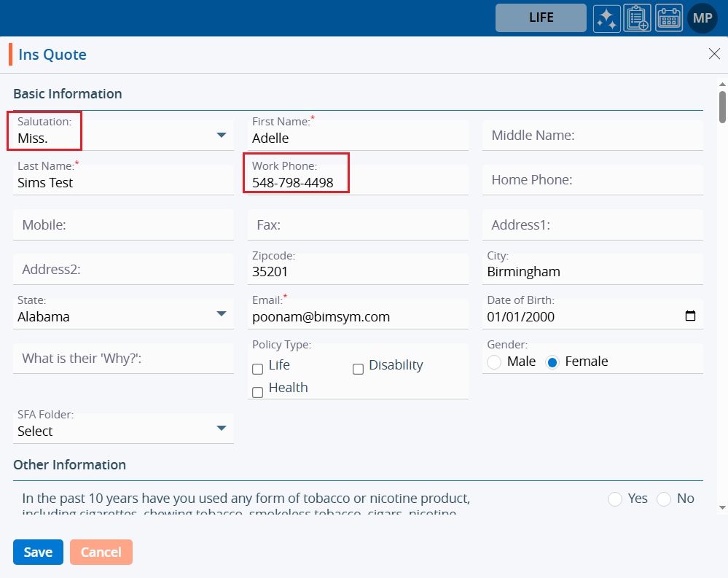Screen dimensions: 728x578
Task: Open the Date of Birth calendar picker
Action: coord(690,316)
